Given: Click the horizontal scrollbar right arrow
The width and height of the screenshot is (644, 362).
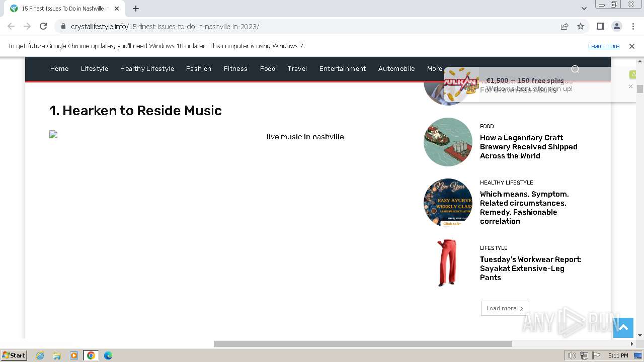Looking at the screenshot, I should tap(632, 344).
